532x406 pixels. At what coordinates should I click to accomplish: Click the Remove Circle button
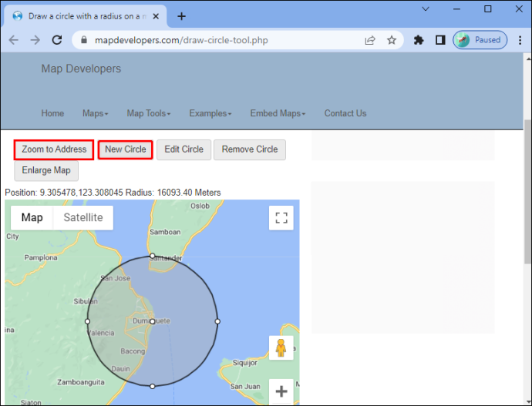(x=250, y=149)
